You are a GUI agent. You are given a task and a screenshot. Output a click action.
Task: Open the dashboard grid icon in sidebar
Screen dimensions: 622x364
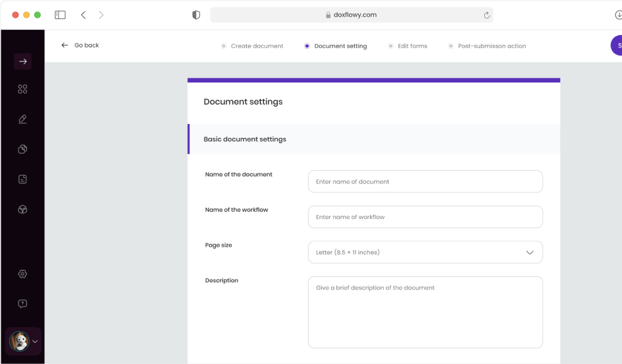pyautogui.click(x=22, y=89)
